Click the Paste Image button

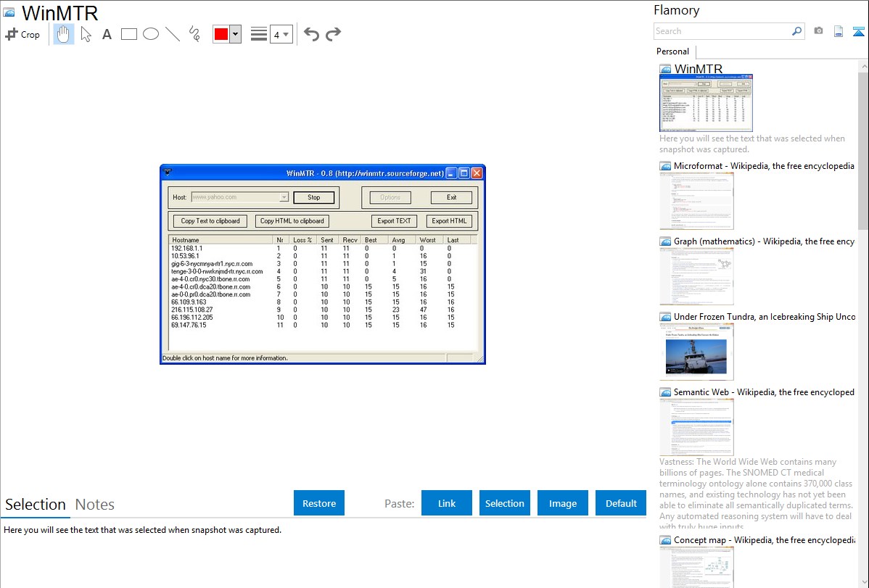tap(562, 503)
